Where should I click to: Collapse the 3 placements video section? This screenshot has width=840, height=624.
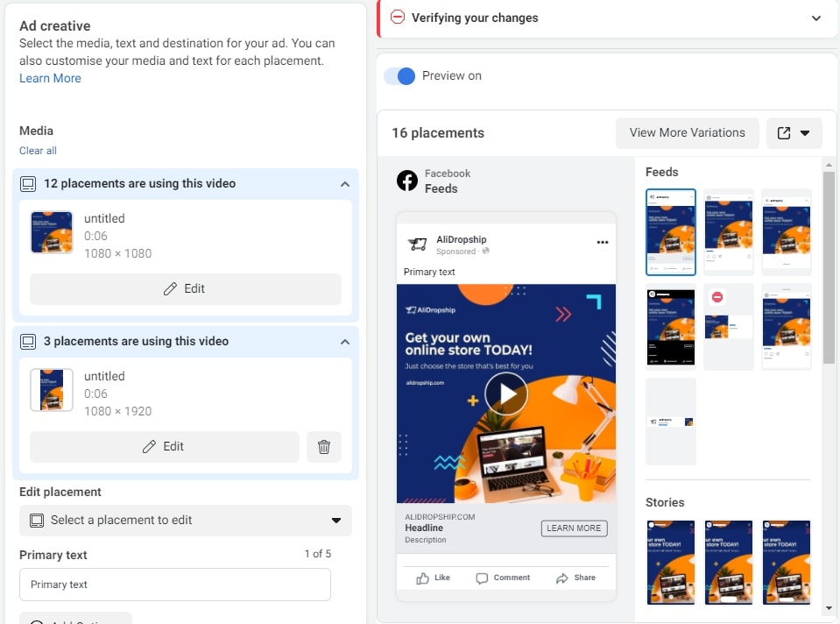point(345,342)
